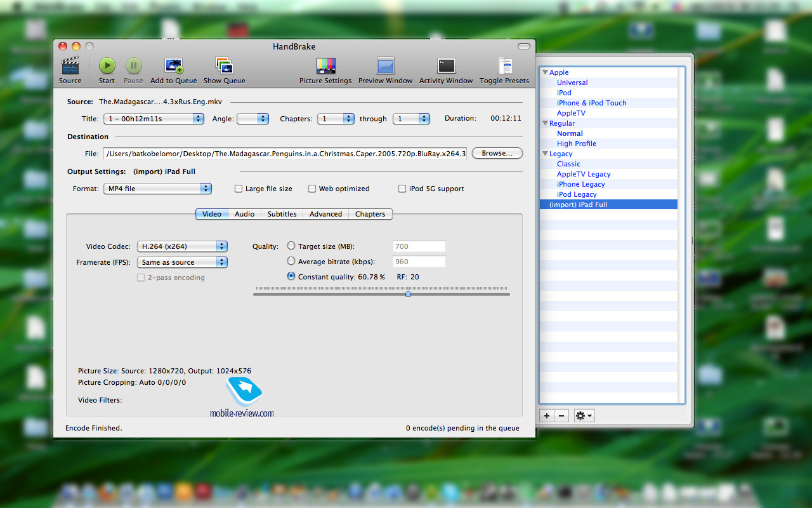Open the Preview Window icon
Image resolution: width=812 pixels, height=508 pixels.
pyautogui.click(x=385, y=66)
